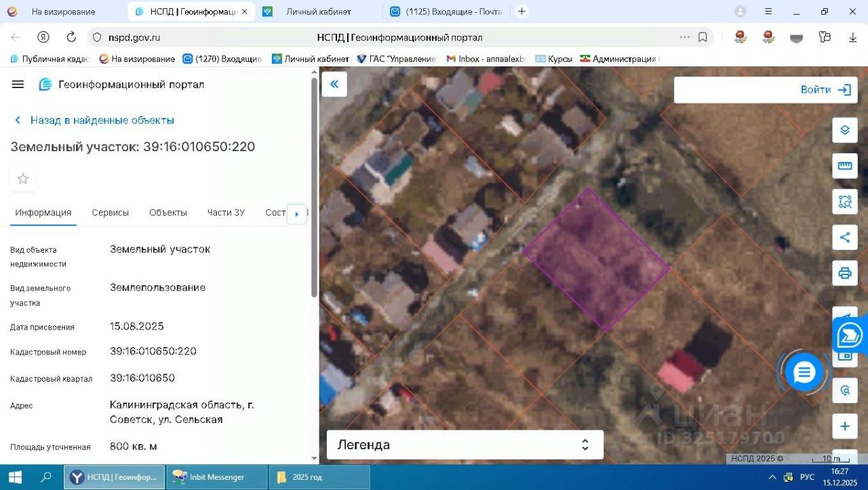Open the address bar three-dots menu
The height and width of the screenshot is (490, 868).
tap(685, 37)
